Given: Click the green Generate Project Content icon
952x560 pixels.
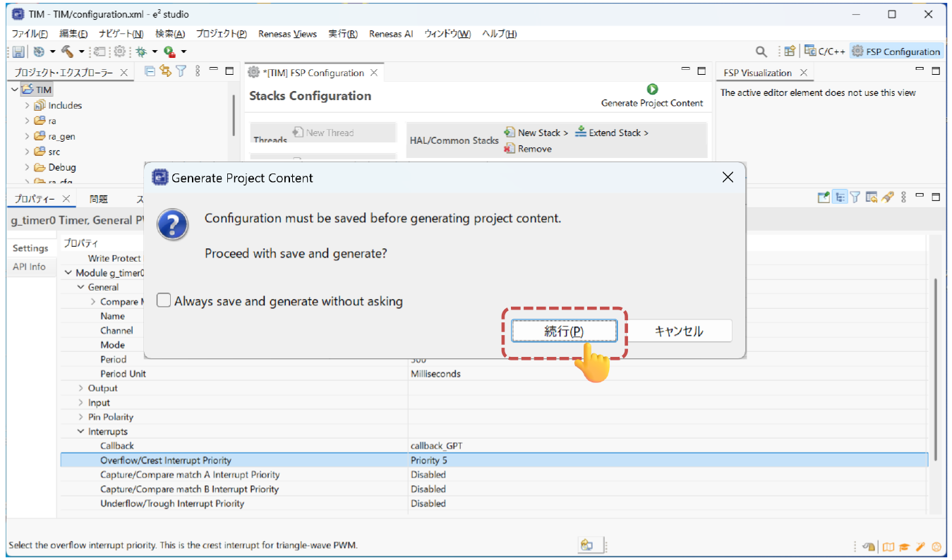Looking at the screenshot, I should (x=652, y=89).
